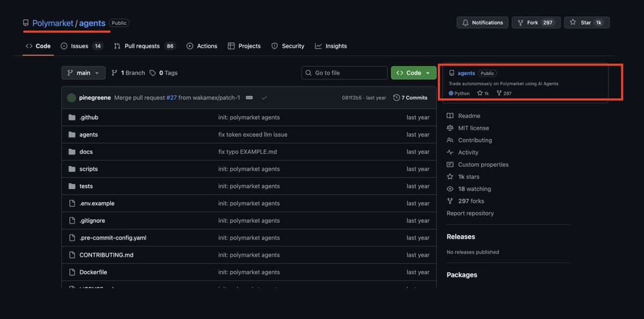This screenshot has height=319, width=644.
Task: Open the agents folder in file list
Action: (89, 135)
